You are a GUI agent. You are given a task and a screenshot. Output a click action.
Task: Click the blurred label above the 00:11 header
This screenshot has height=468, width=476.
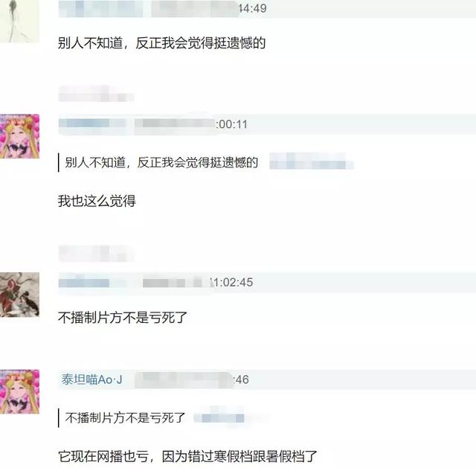[x=96, y=94]
